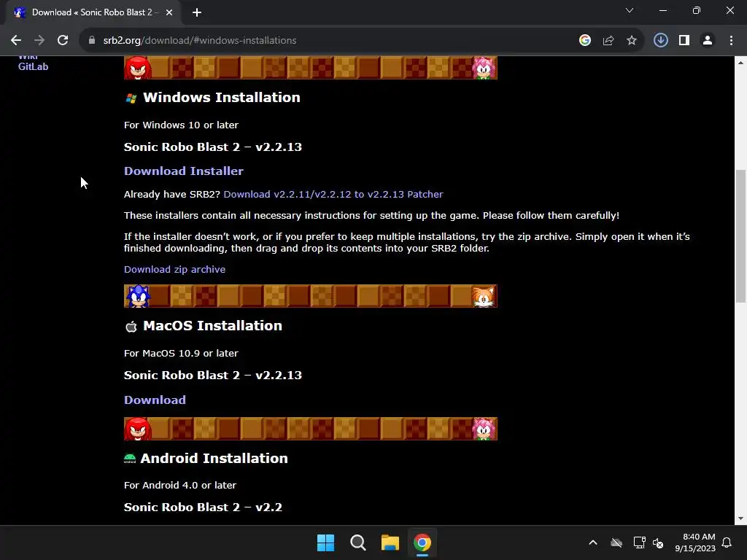Open Chrome three-dot menu
Screen dimensions: 747x560
tap(731, 41)
